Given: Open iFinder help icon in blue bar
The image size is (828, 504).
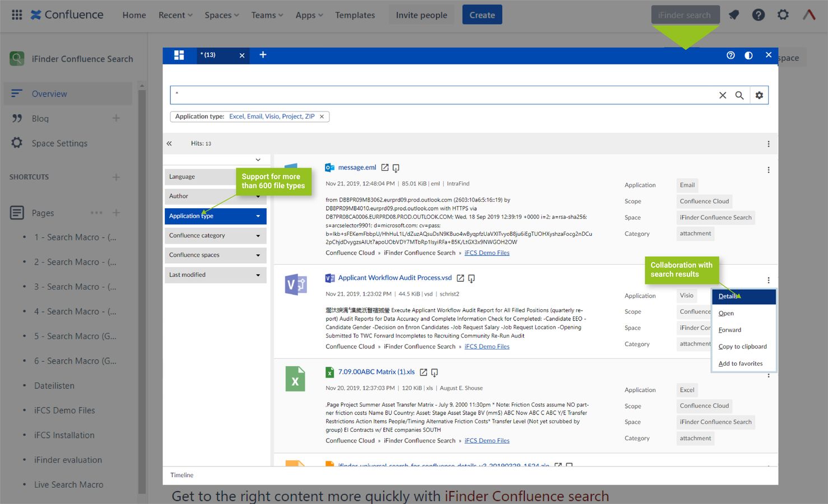Looking at the screenshot, I should pyautogui.click(x=731, y=55).
